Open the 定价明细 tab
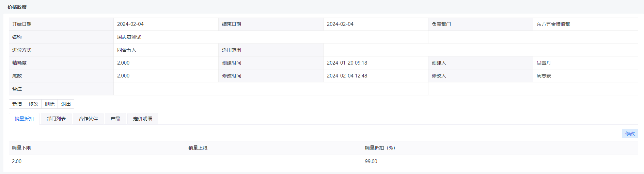The width and height of the screenshot is (644, 174). [x=143, y=119]
